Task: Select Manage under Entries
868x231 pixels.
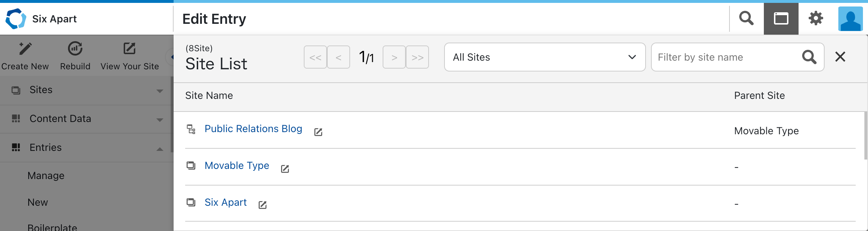Action: pos(46,176)
